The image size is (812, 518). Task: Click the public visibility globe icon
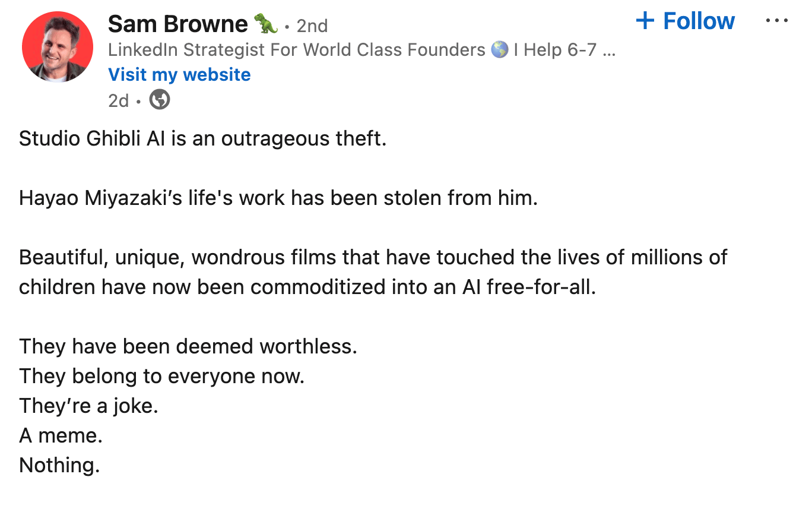[159, 100]
